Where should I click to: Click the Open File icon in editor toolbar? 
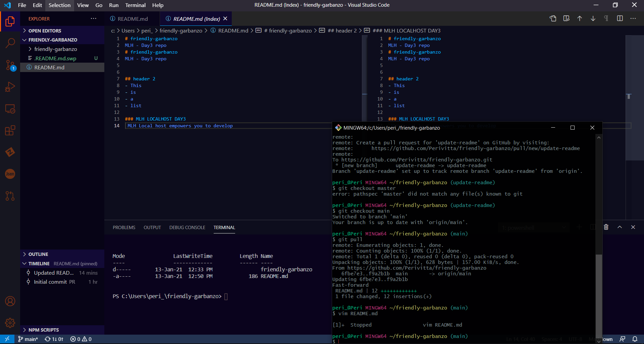tap(553, 19)
